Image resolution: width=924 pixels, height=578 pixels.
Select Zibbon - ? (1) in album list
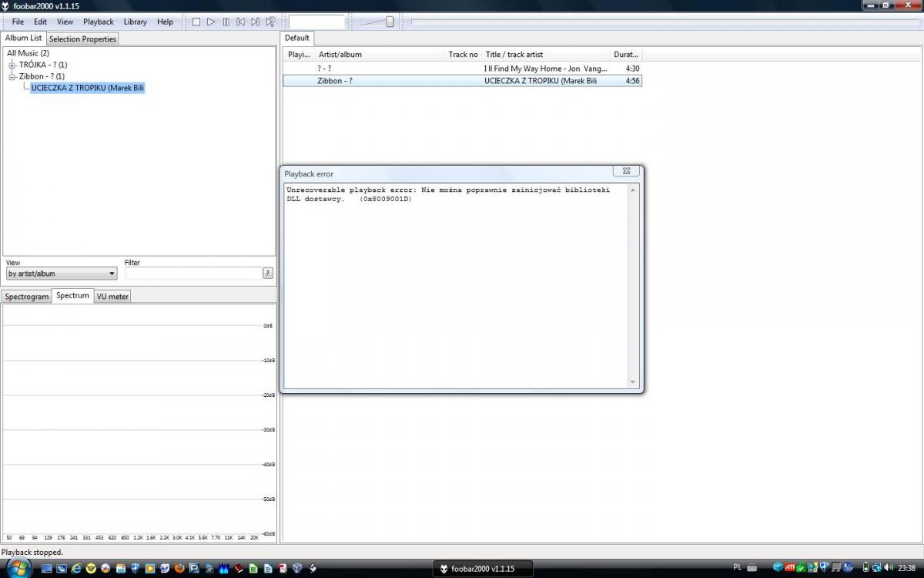pyautogui.click(x=42, y=76)
